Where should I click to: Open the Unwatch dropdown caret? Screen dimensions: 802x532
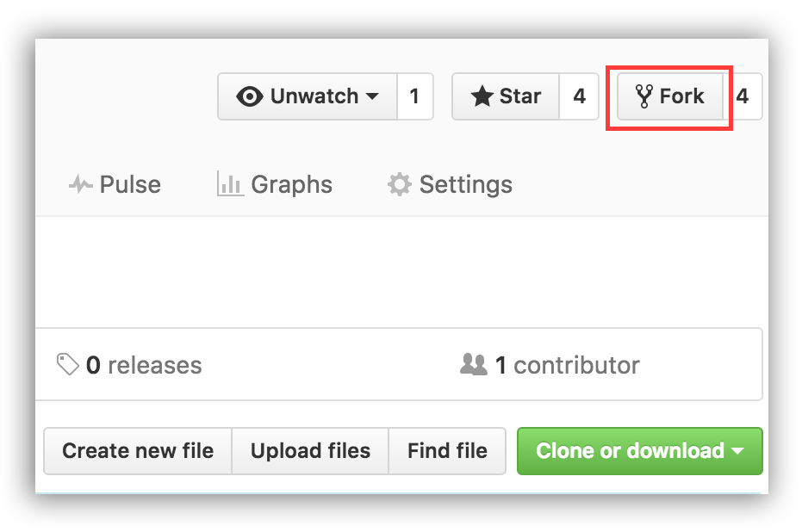374,96
